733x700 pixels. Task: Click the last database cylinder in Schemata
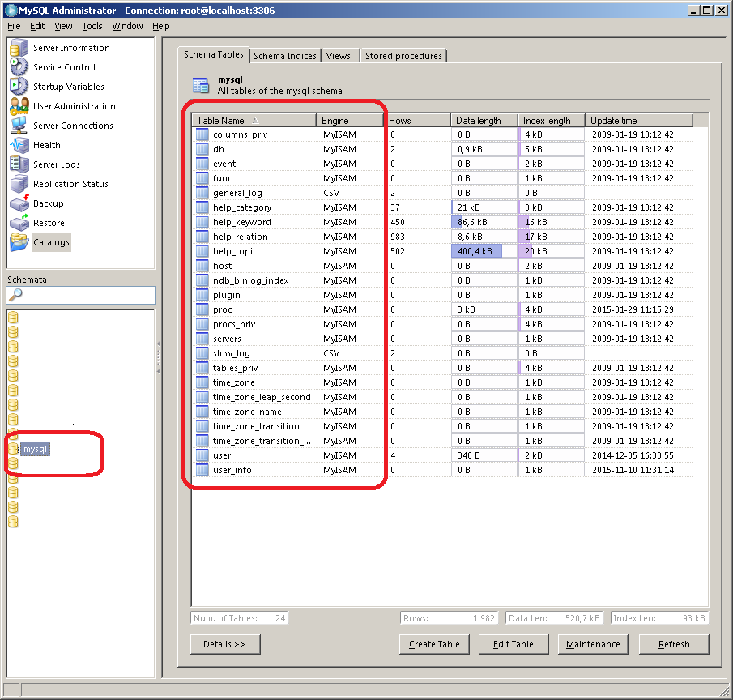coord(13,522)
